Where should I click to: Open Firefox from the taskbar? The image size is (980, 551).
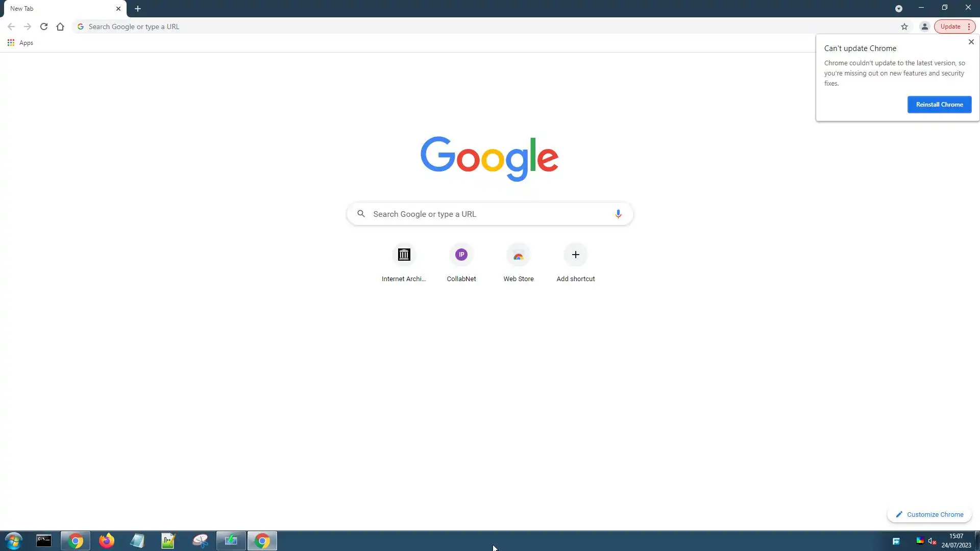[x=107, y=541]
